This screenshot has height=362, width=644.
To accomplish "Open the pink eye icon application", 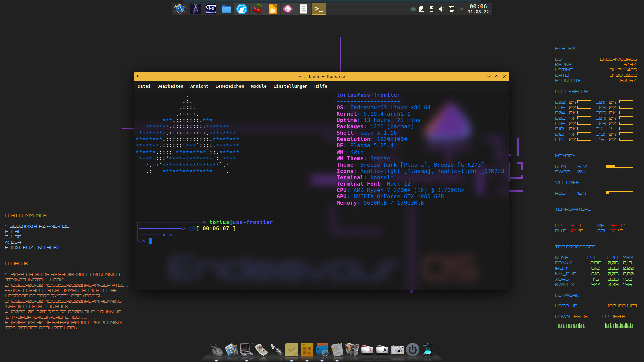I will click(x=288, y=9).
